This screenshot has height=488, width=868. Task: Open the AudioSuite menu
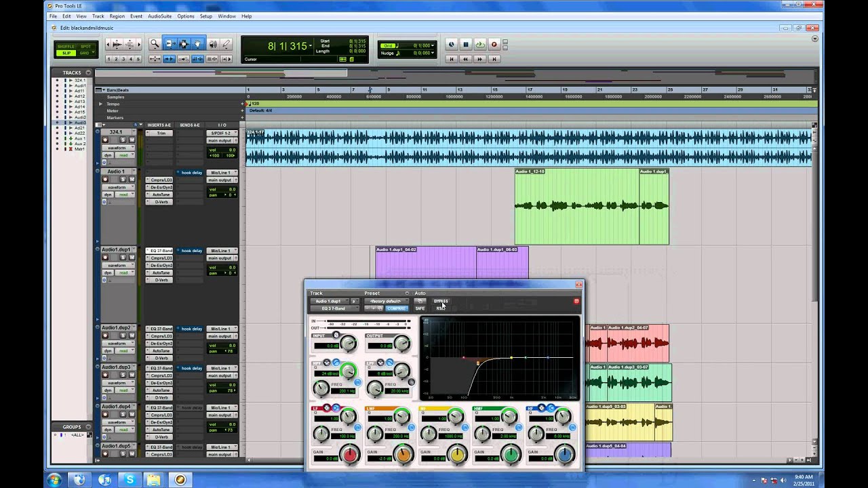tap(160, 16)
